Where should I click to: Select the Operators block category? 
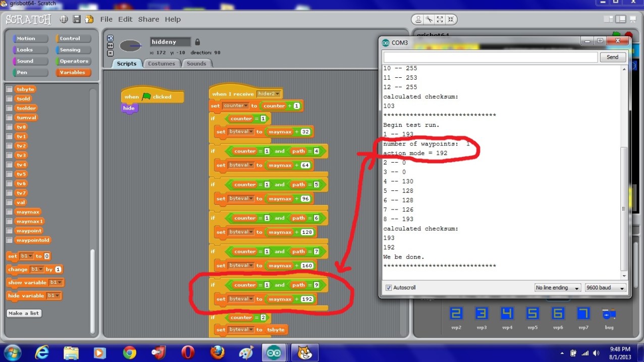[x=73, y=61]
